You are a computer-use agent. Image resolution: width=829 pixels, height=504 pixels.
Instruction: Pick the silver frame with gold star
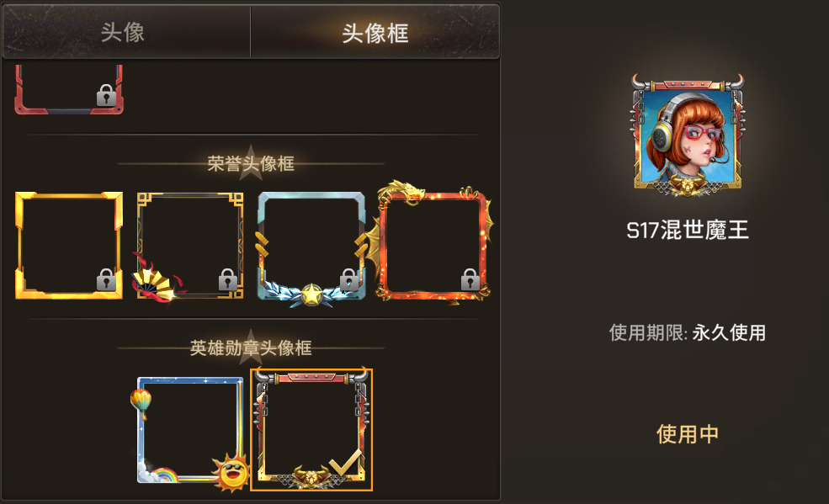311,248
